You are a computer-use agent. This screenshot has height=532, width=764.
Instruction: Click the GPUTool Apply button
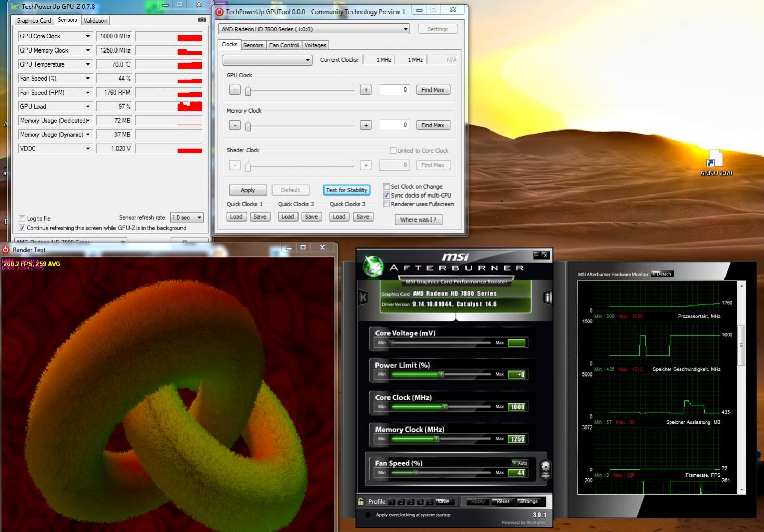(x=248, y=190)
